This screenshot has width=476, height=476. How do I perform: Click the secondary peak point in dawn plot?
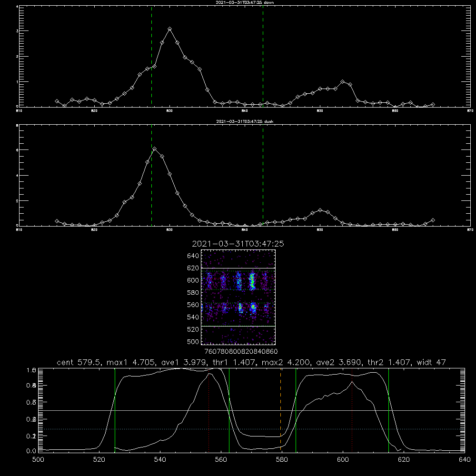click(343, 82)
